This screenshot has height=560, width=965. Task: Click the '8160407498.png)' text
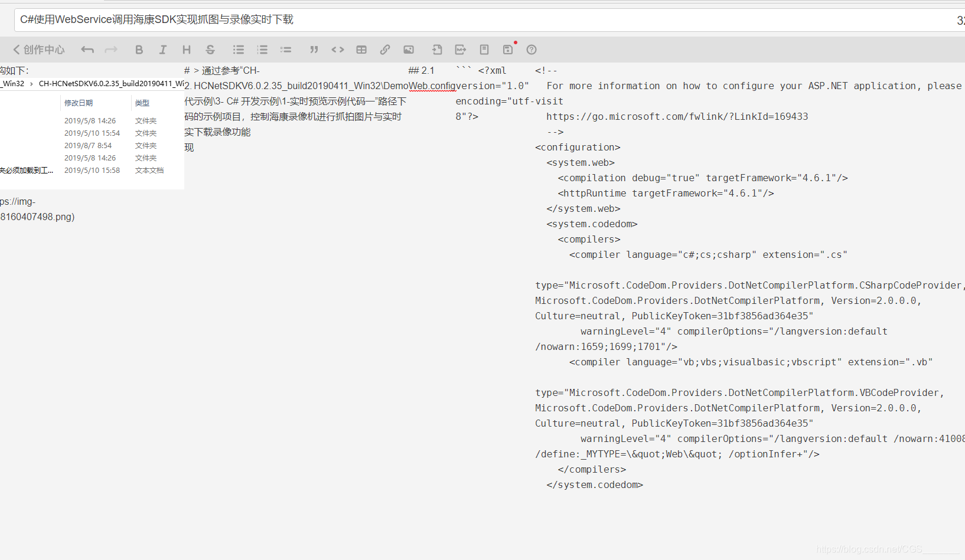37,217
